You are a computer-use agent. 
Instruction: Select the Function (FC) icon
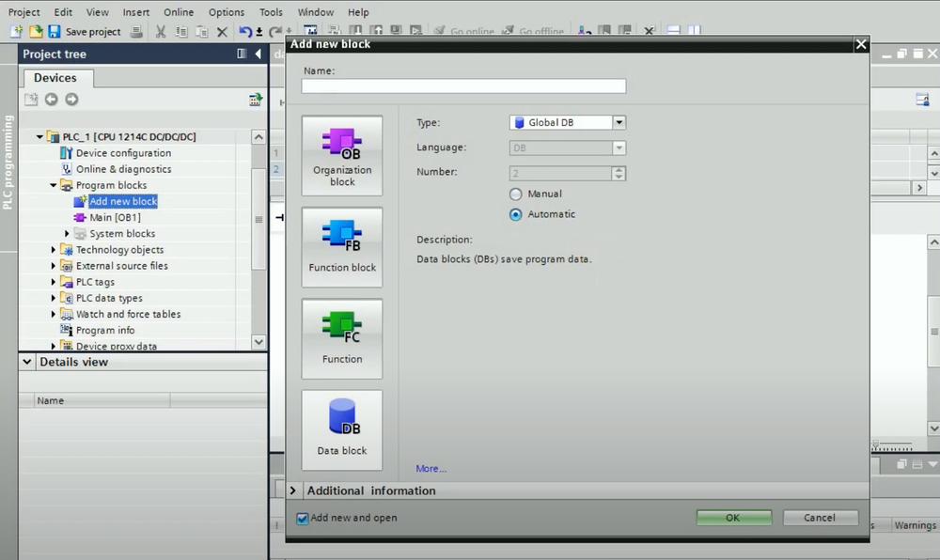click(341, 338)
